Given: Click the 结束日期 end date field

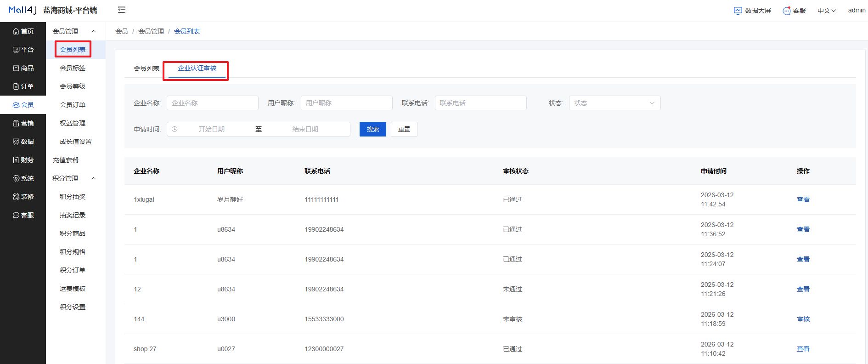Looking at the screenshot, I should pos(305,129).
